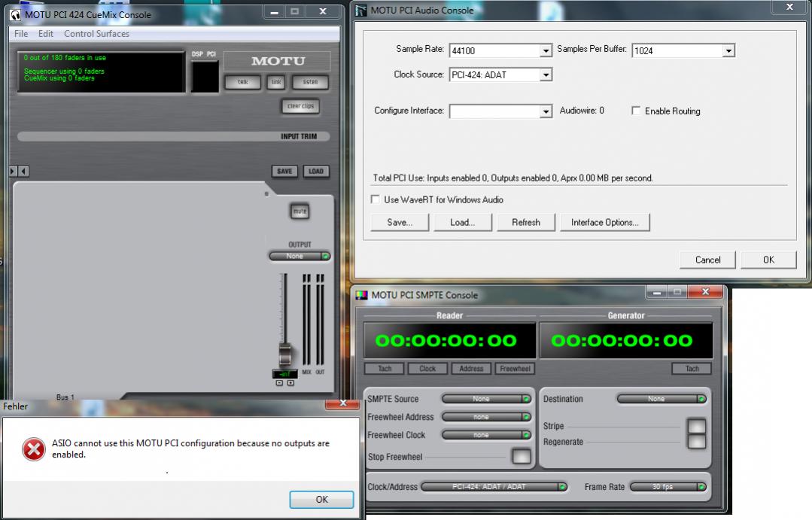Click the right arrow next to SAVE
The width and height of the screenshot is (812, 520).
(x=14, y=171)
